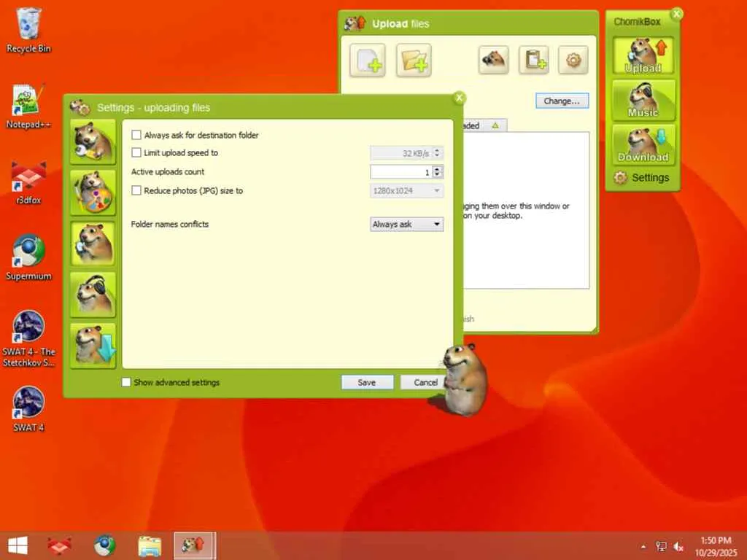Open the general settings hamster icon in sidebar
The height and width of the screenshot is (560, 747).
(x=93, y=142)
